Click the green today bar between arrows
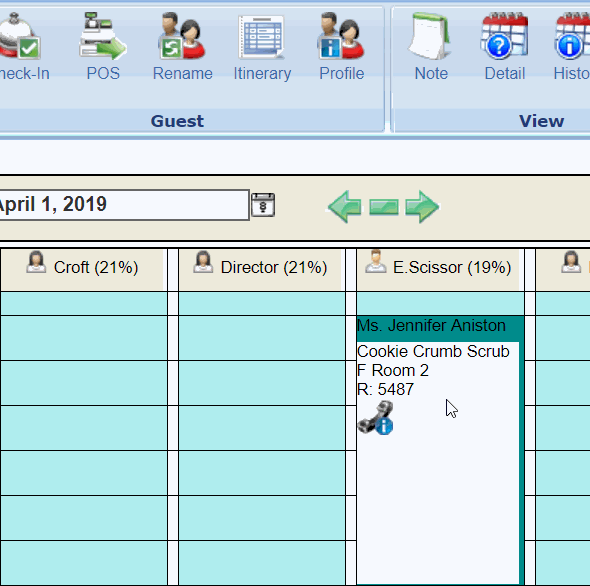 [384, 207]
